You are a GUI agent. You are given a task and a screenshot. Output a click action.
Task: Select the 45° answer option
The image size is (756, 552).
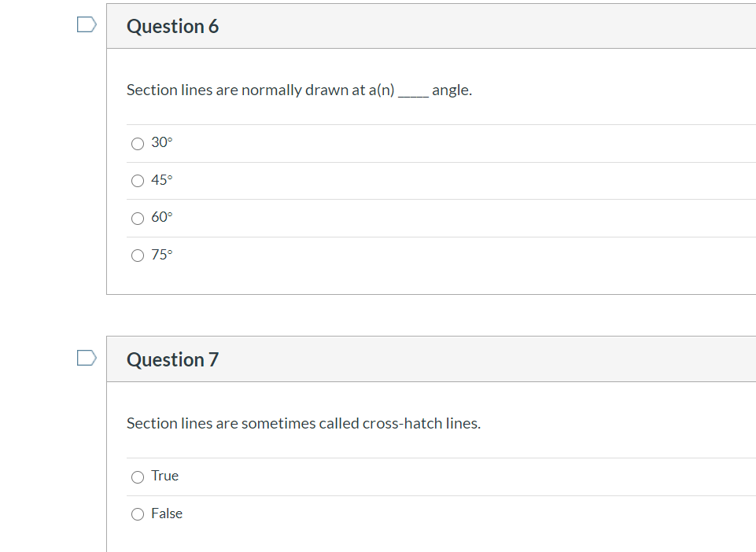click(137, 180)
